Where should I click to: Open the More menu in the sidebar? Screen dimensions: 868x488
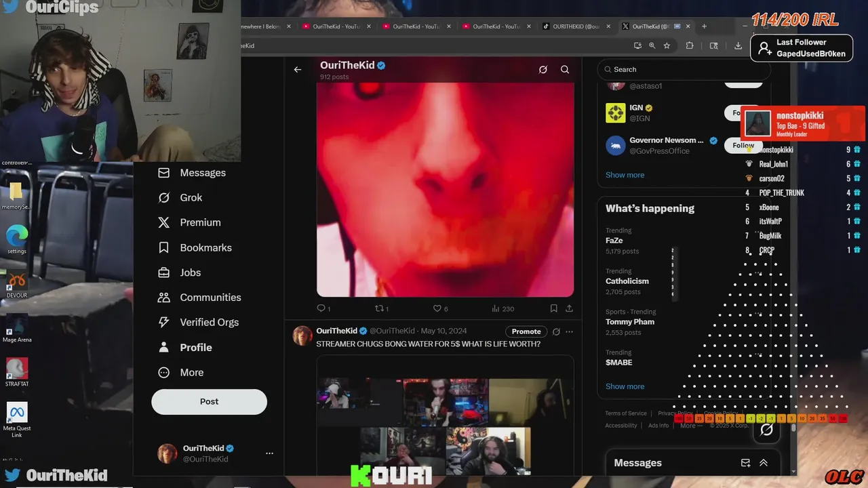(180, 373)
